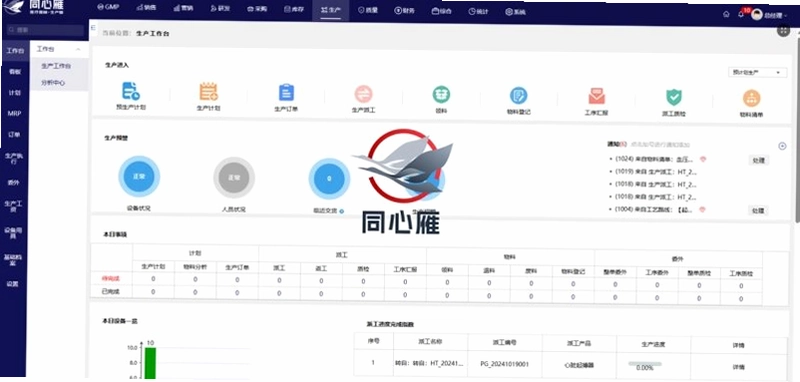The image size is (800, 382).
Task: Collapse sidebar using the menu fold icon
Action: pos(93,28)
